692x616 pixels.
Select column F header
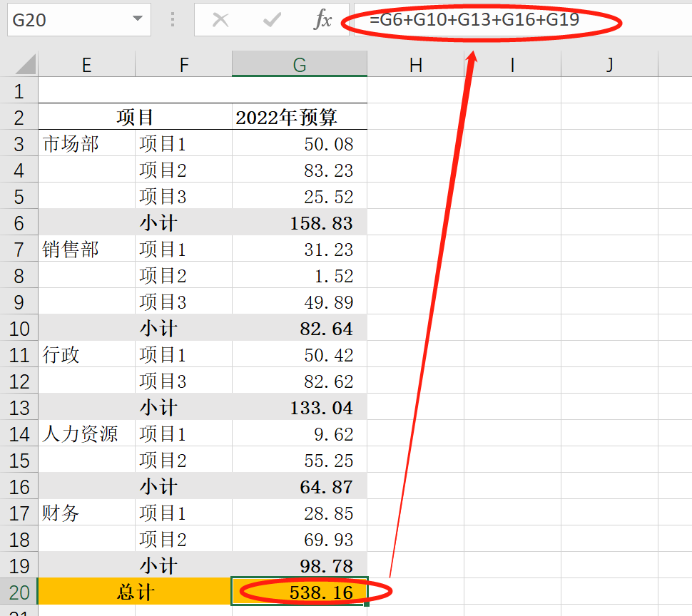[183, 64]
